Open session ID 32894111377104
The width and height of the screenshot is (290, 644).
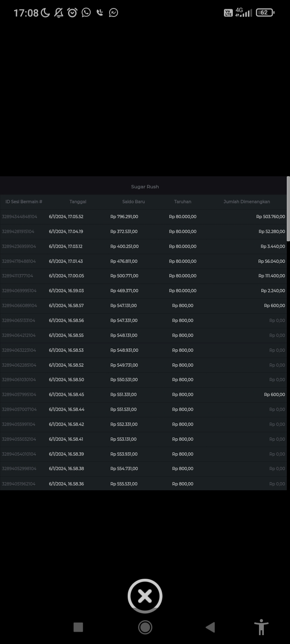point(18,276)
